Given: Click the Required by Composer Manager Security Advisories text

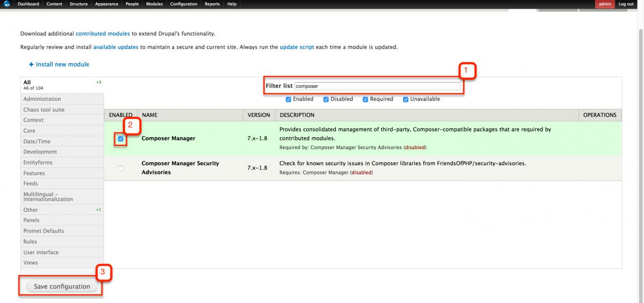Looking at the screenshot, I should (x=353, y=147).
